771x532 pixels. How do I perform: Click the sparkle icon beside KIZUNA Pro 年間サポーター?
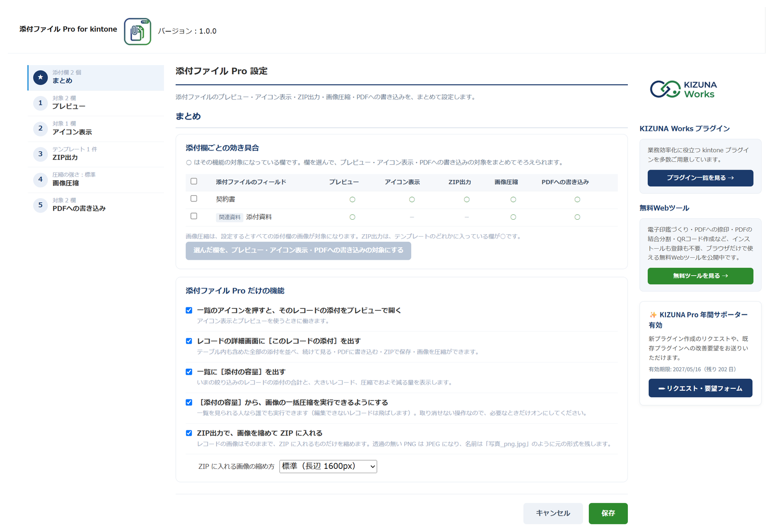(653, 315)
